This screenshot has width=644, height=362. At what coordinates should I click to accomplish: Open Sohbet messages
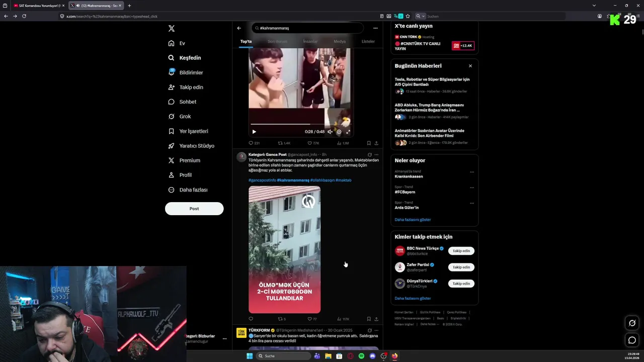point(183,102)
